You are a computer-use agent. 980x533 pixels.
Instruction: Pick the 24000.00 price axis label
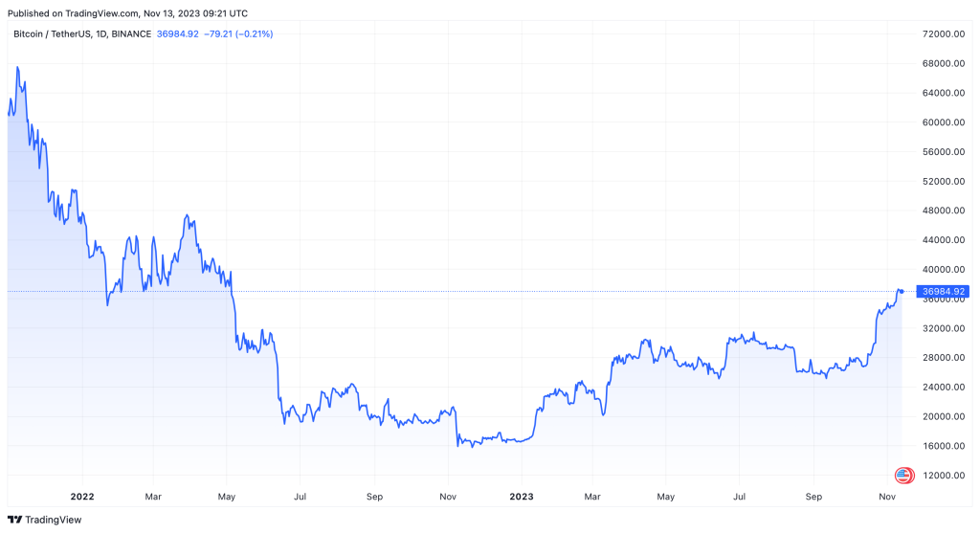(942, 388)
